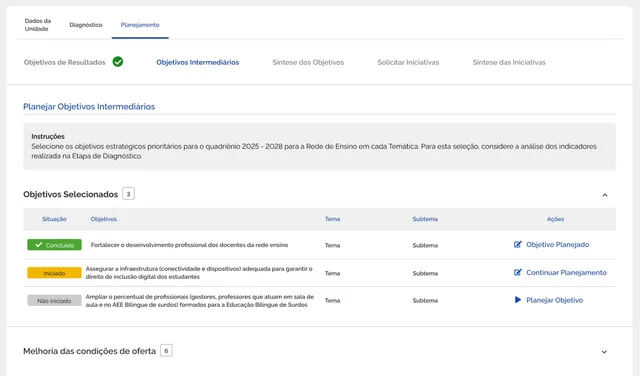This screenshot has width=640, height=376.
Task: Select the Planejamento tab
Action: (x=140, y=25)
